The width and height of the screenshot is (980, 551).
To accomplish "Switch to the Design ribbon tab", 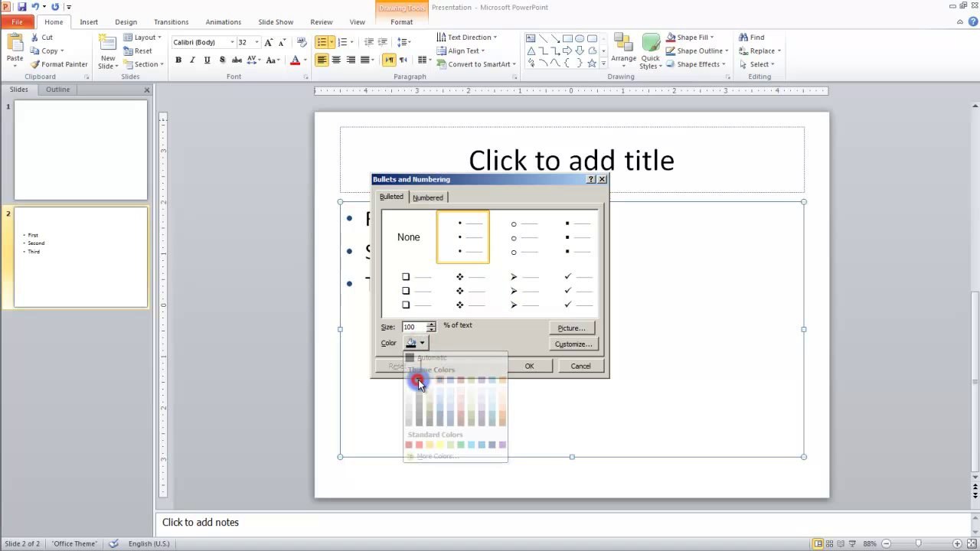I will [x=126, y=22].
